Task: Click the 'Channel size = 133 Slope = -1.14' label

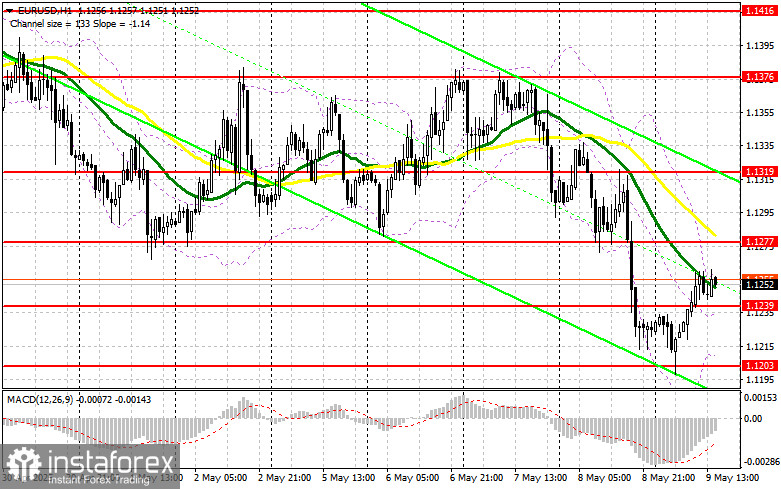Action: [80, 23]
